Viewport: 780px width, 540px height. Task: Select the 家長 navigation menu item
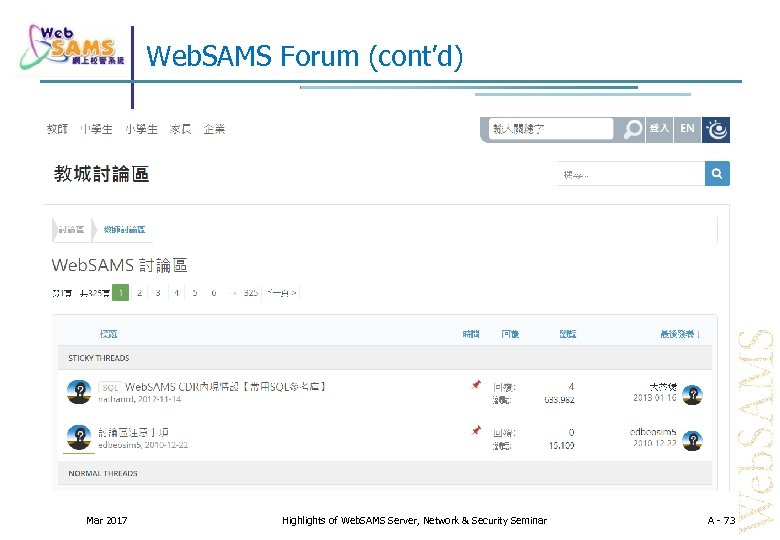180,129
